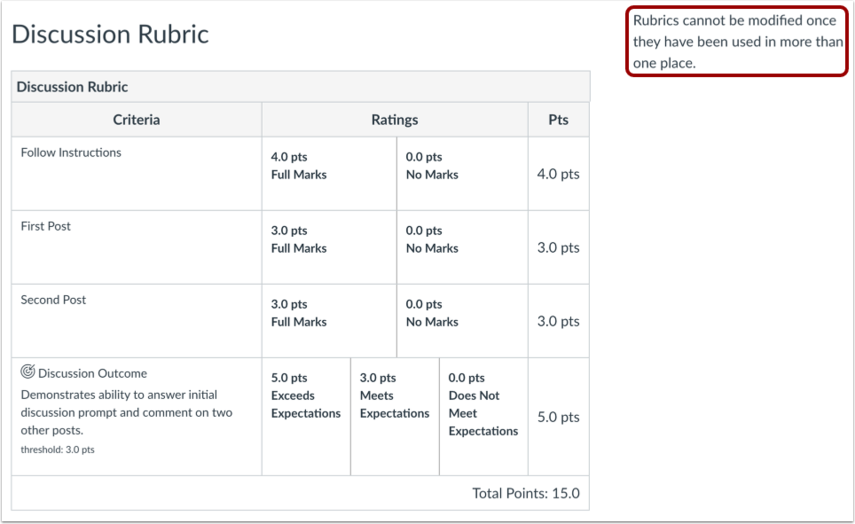This screenshot has width=855, height=524.
Task: Click the Discussion Rubric page heading
Action: point(110,34)
